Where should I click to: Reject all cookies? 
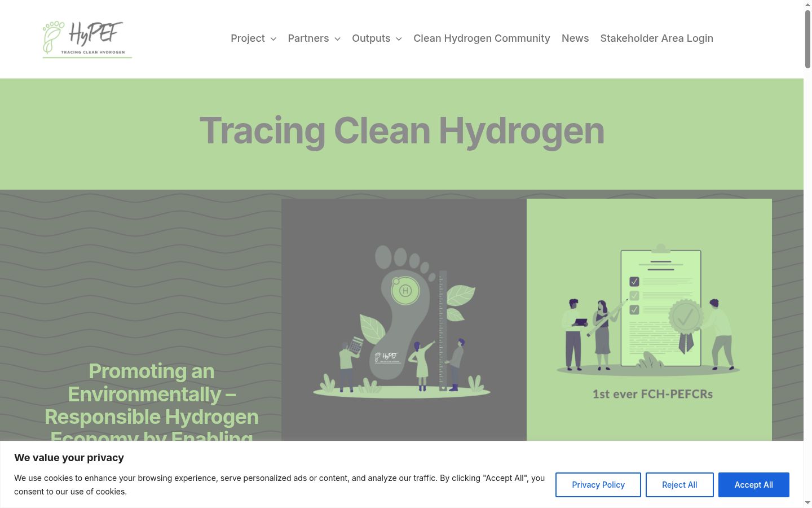pos(679,485)
